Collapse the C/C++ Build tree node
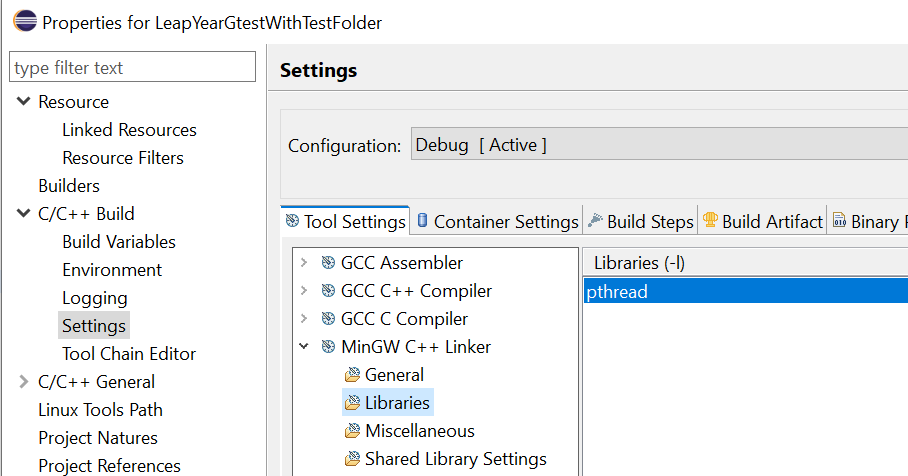This screenshot has height=476, width=908. 23,214
